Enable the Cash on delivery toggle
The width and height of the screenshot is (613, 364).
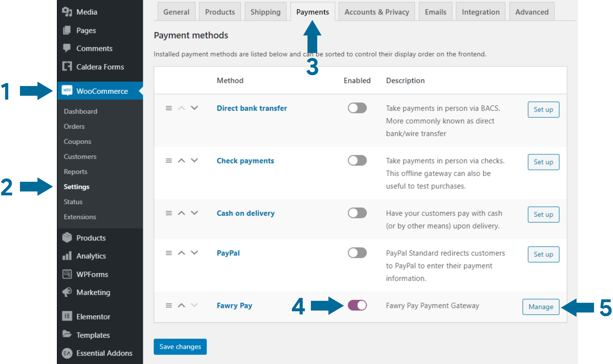pyautogui.click(x=357, y=212)
